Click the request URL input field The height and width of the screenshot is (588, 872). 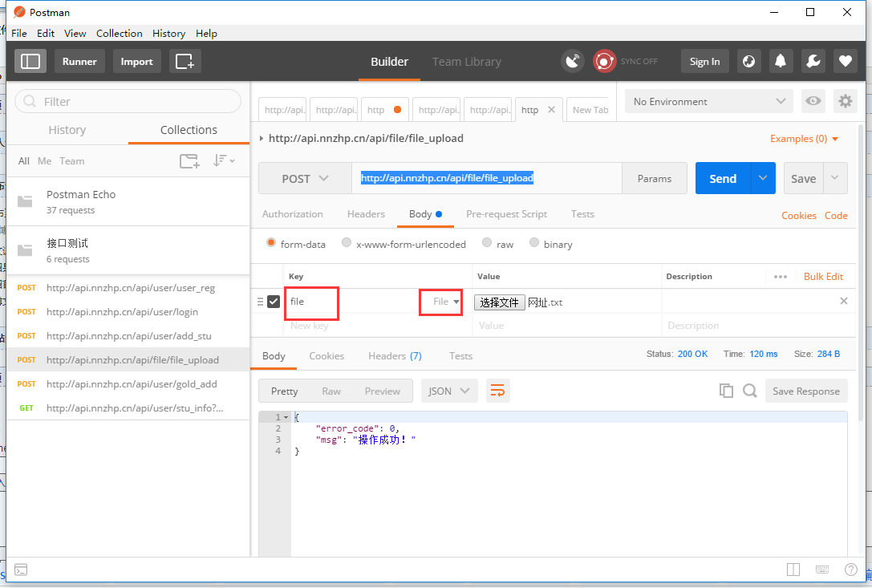pos(487,178)
